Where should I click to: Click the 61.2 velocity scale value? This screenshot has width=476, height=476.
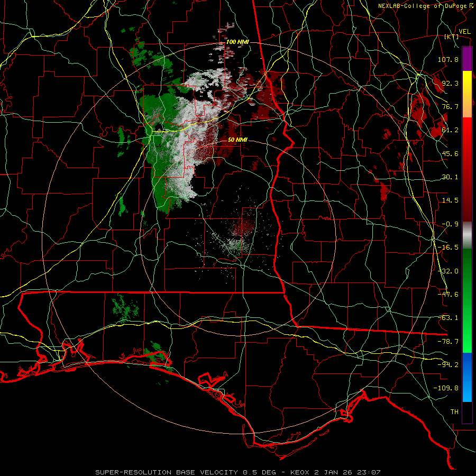click(450, 130)
